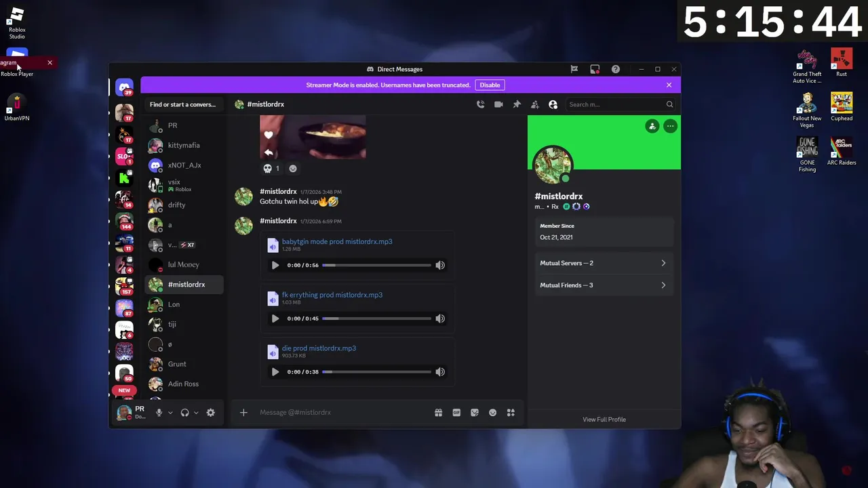Seek in die prod audio progress bar
The width and height of the screenshot is (868, 488).
coord(376,371)
